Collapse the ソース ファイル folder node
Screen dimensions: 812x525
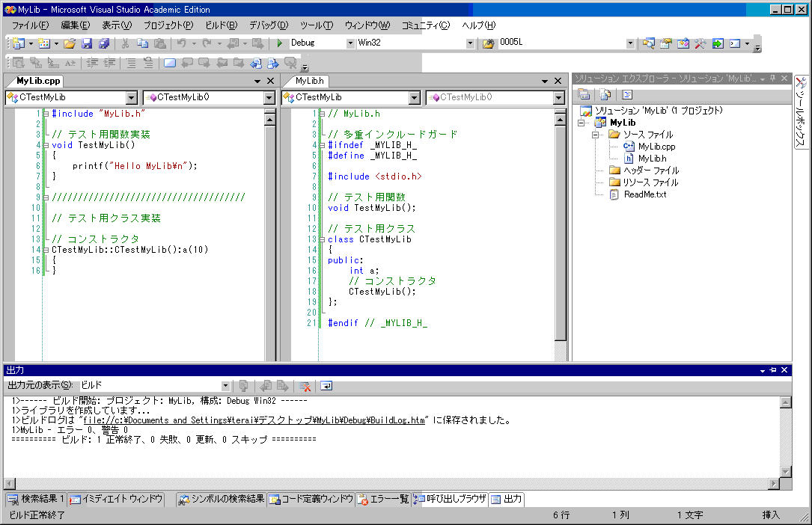pos(596,135)
